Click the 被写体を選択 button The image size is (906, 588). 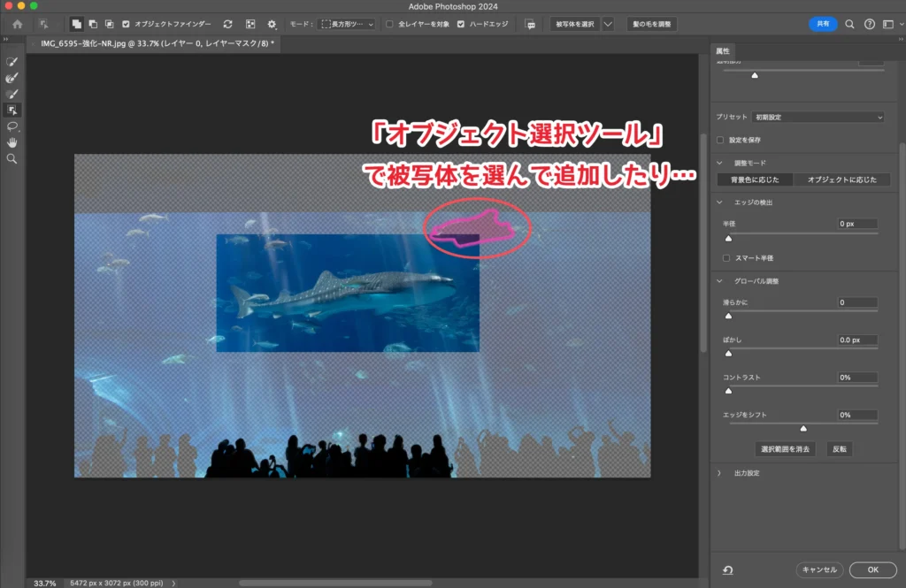[x=573, y=24]
